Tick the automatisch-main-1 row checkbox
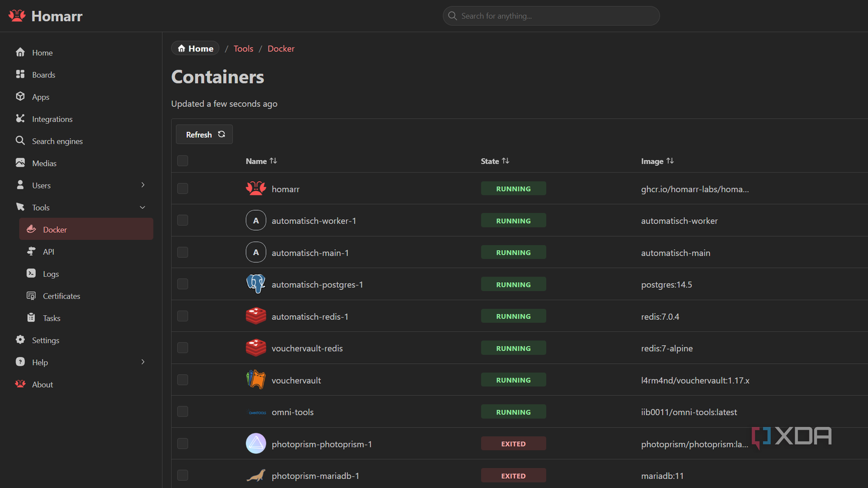This screenshot has height=488, width=868. pyautogui.click(x=182, y=252)
